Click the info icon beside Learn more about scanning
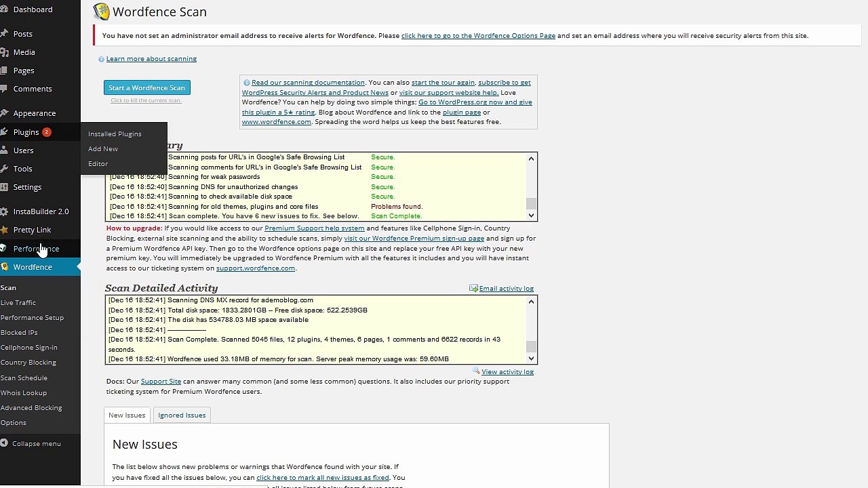 [101, 59]
